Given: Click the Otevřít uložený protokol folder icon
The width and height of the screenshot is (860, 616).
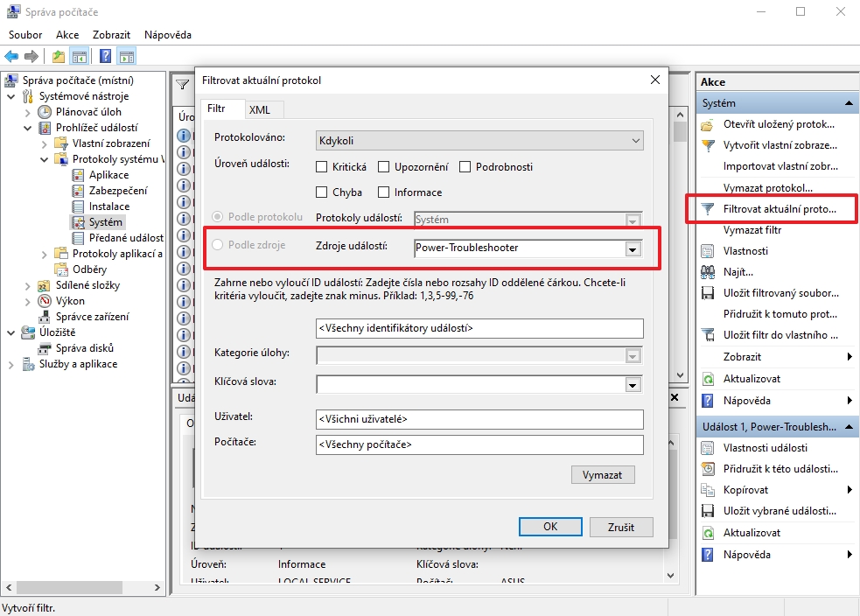Looking at the screenshot, I should tap(708, 125).
